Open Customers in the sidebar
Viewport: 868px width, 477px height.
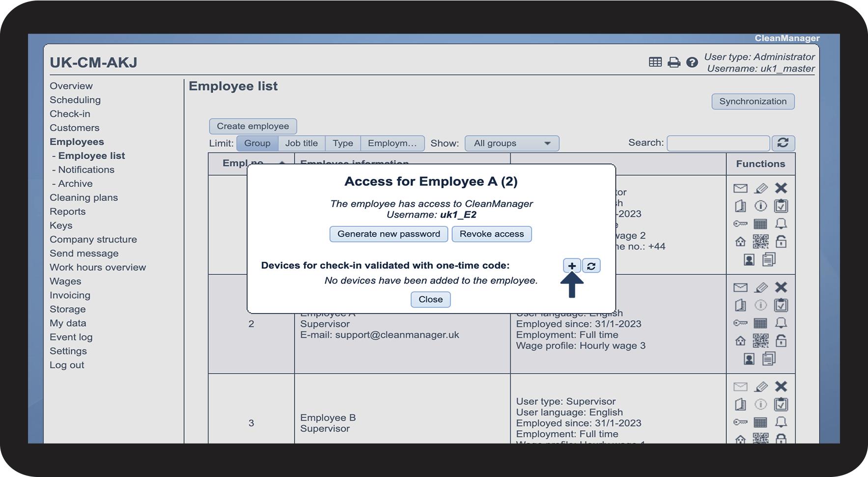coord(75,128)
